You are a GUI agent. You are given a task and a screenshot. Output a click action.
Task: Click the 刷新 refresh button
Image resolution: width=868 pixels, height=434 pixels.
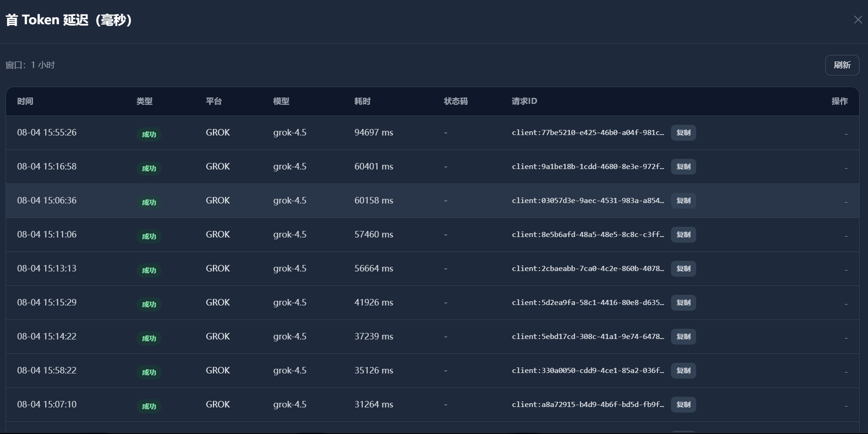(x=842, y=65)
